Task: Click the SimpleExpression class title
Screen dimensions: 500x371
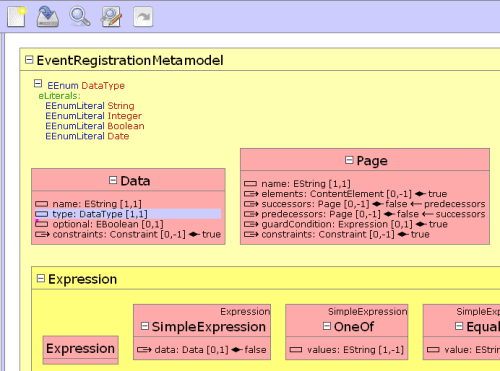Action: point(209,327)
